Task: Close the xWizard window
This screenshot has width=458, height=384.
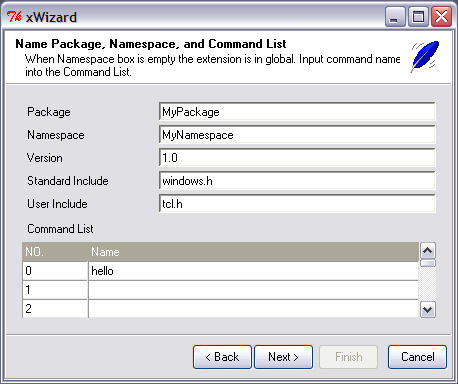Action: pyautogui.click(x=441, y=16)
